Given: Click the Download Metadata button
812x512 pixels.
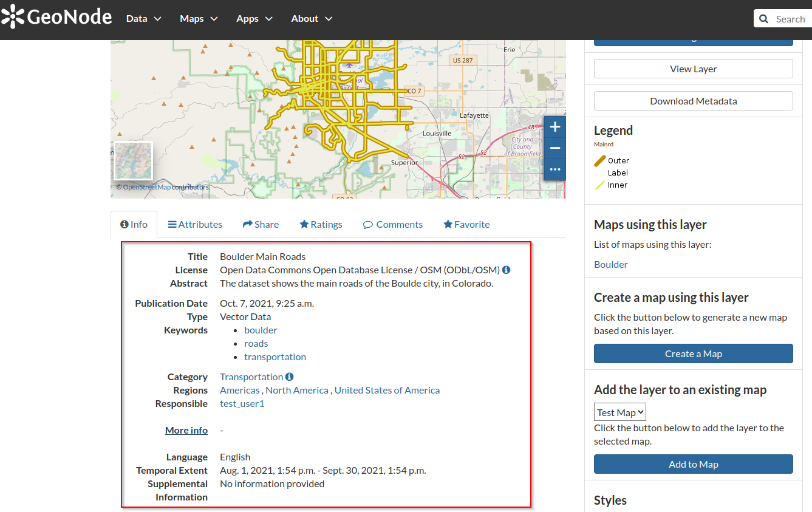Looking at the screenshot, I should 693,101.
